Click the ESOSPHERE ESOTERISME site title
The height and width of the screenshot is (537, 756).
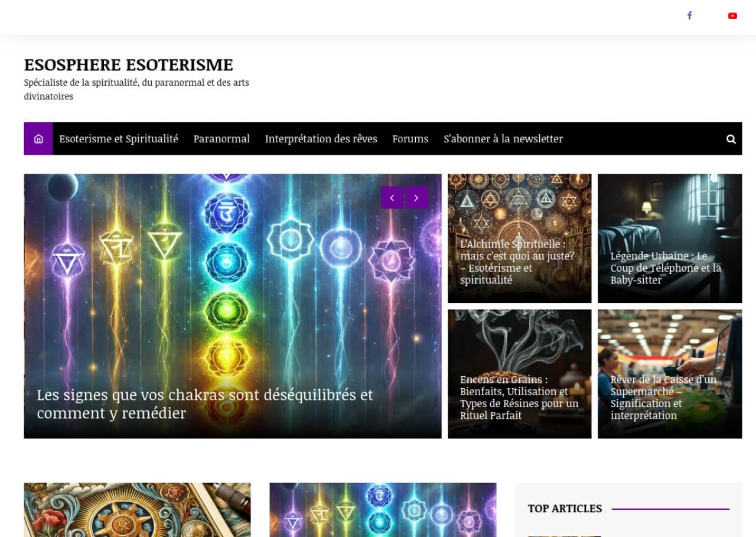(x=128, y=65)
